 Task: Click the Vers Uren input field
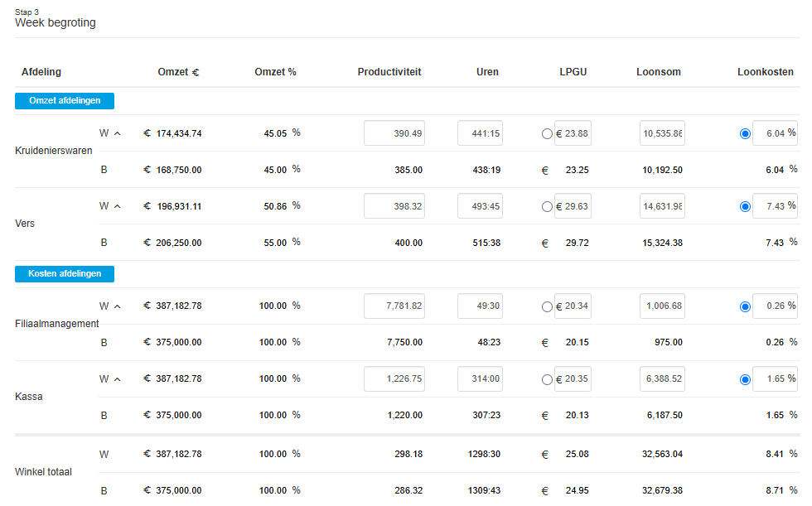click(480, 206)
